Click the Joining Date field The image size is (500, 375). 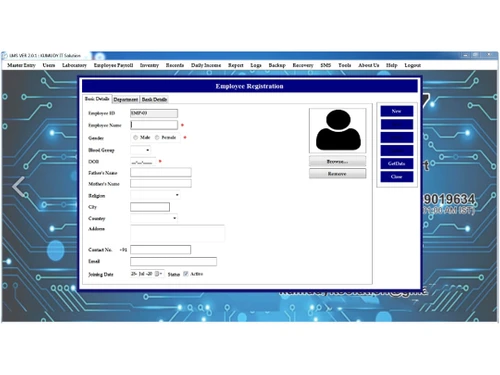(147, 274)
